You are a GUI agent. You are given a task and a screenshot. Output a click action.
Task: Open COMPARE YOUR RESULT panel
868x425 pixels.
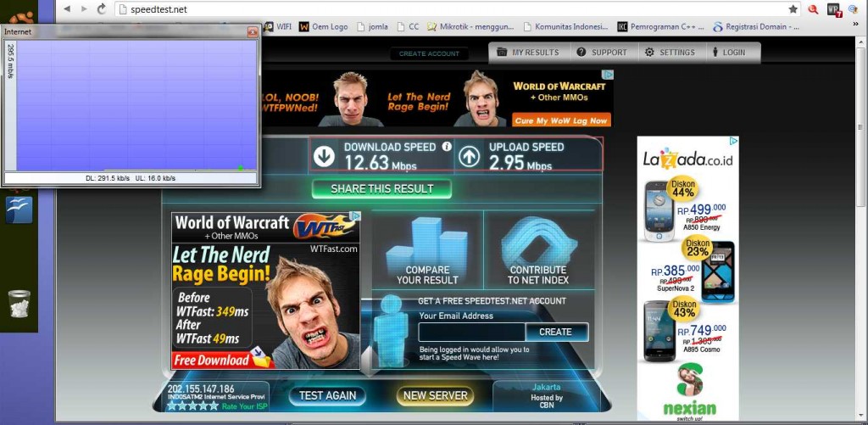point(427,250)
